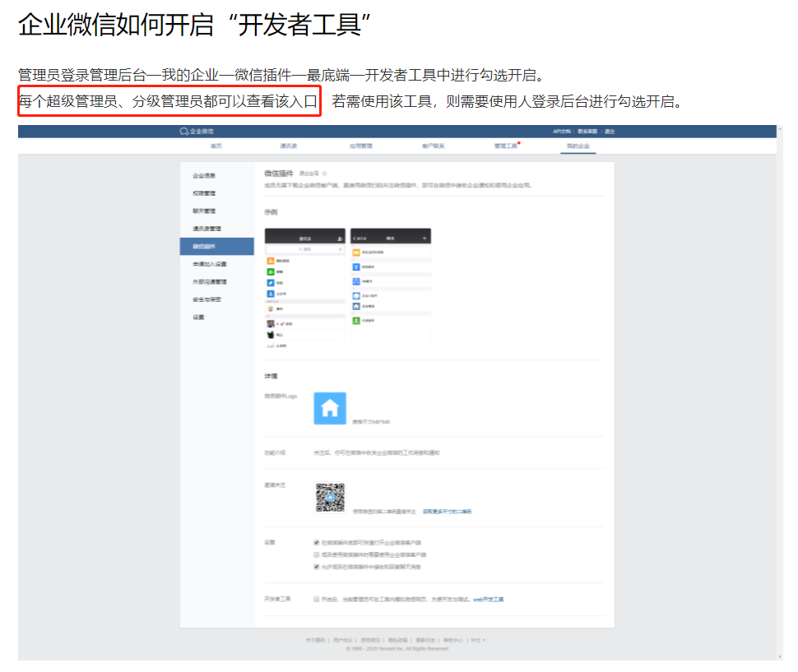The height and width of the screenshot is (672, 798).
Task: Open 权限管理 in the sidebar
Action: [x=204, y=193]
